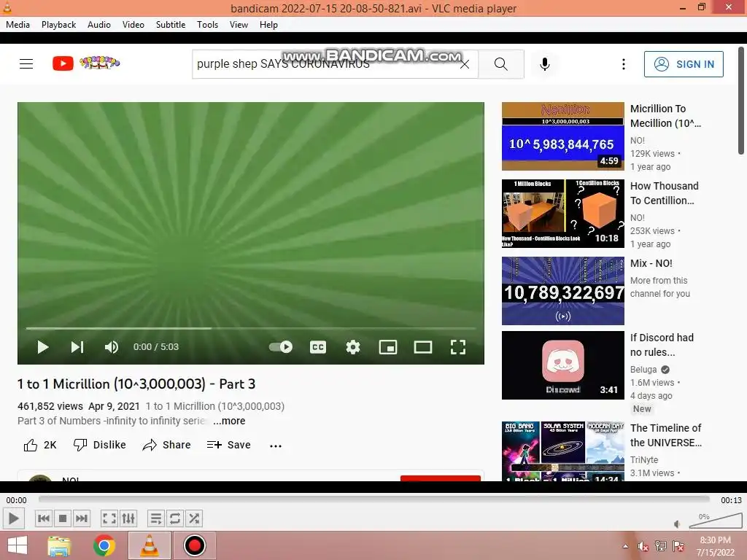747x560 pixels.
Task: Seek on the VLC timeline bar
Action: coord(374,499)
